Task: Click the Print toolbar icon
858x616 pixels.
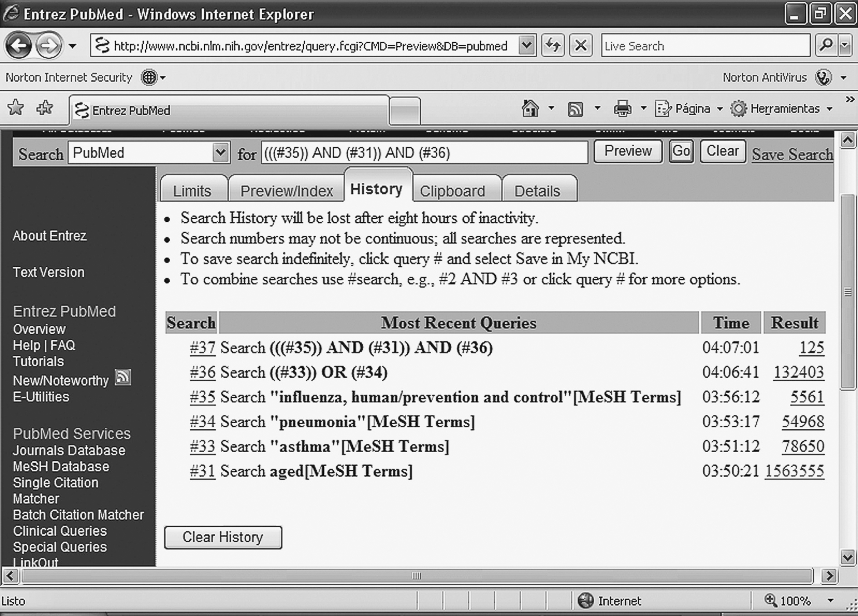Action: (x=622, y=109)
